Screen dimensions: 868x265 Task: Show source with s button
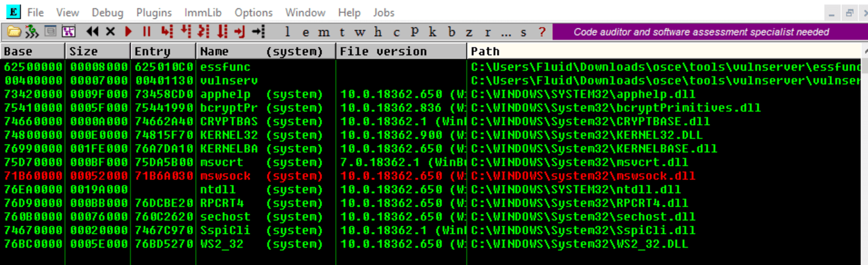click(524, 32)
